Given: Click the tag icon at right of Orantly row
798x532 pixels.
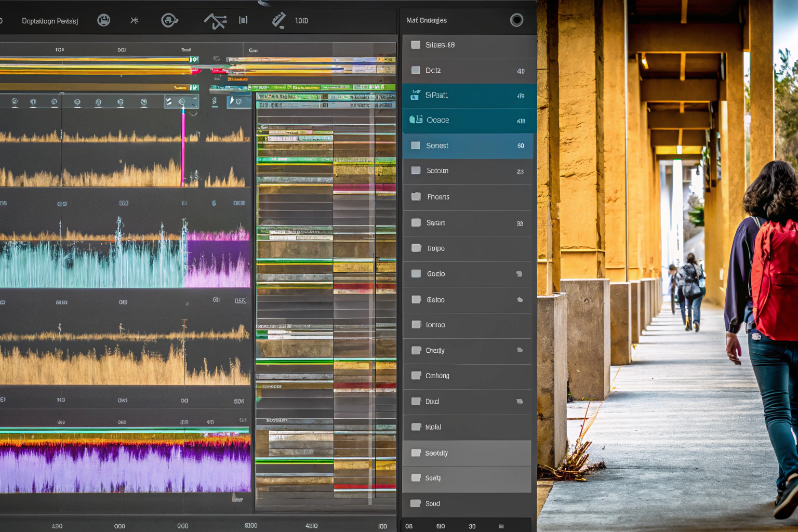Looking at the screenshot, I should pos(520,350).
